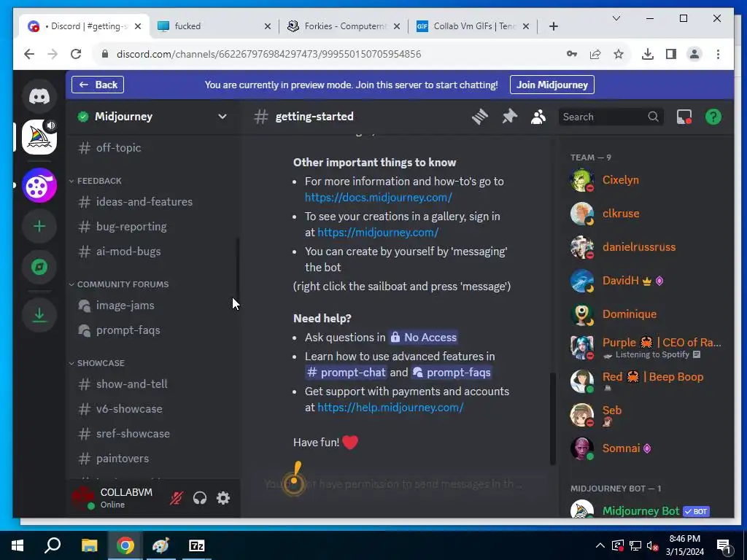Open the off-topic channel
The width and height of the screenshot is (747, 560).
pyautogui.click(x=153, y=147)
